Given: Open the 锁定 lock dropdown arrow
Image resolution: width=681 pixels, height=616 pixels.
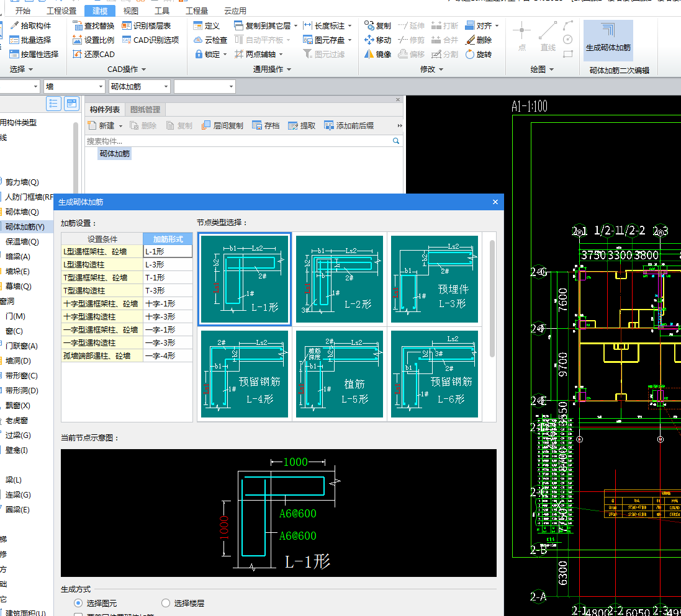Looking at the screenshot, I should click(225, 55).
